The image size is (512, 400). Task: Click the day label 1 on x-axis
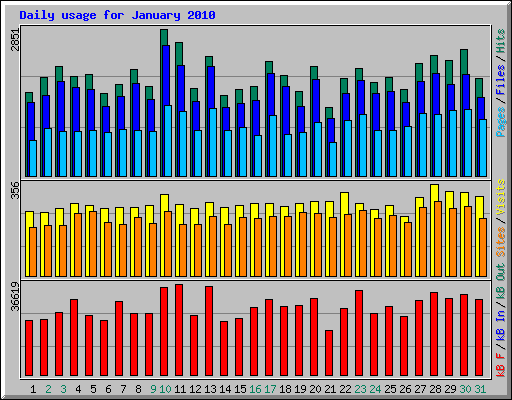coord(33,389)
